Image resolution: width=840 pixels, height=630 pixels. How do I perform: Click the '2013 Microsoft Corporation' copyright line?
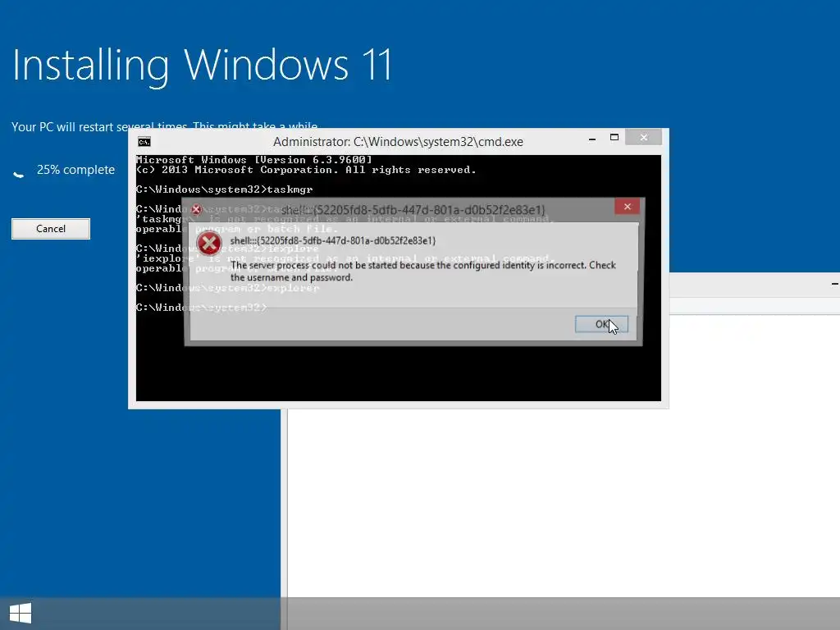point(306,170)
